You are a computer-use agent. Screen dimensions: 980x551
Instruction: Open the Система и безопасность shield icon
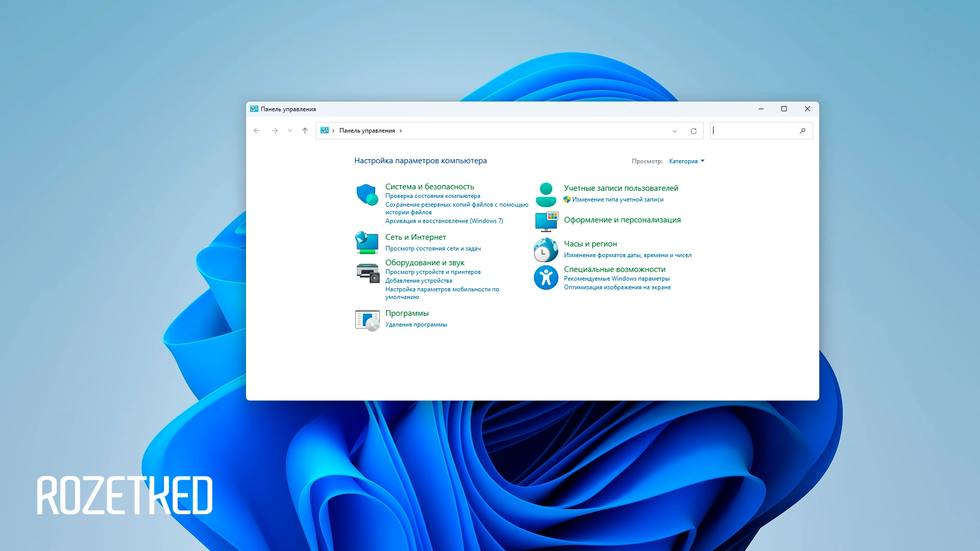367,195
